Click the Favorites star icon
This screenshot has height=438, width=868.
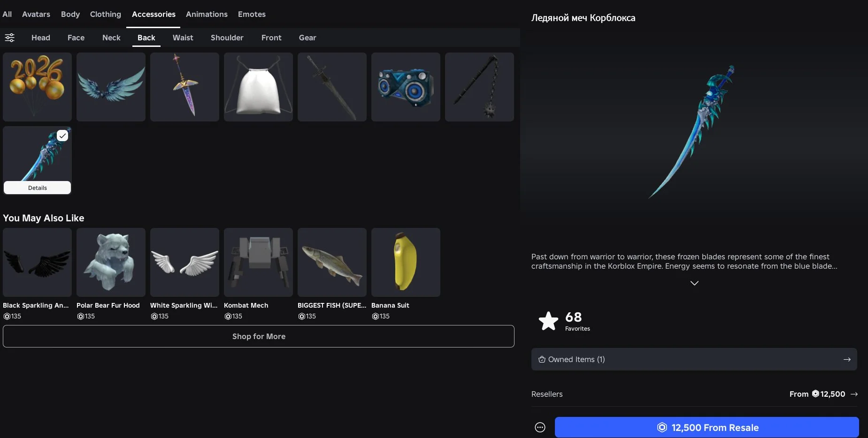click(548, 321)
